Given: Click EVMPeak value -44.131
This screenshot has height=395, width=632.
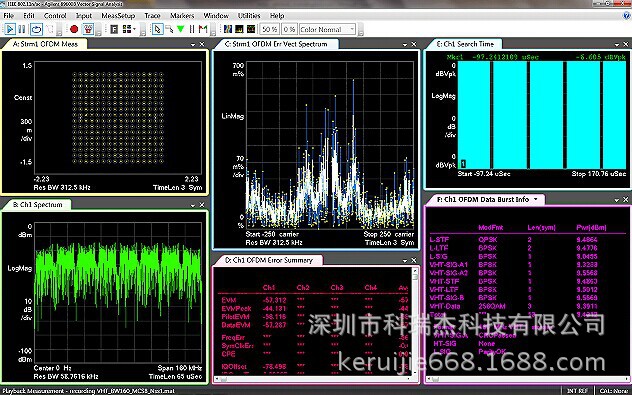Looking at the screenshot, I should pos(274,309).
